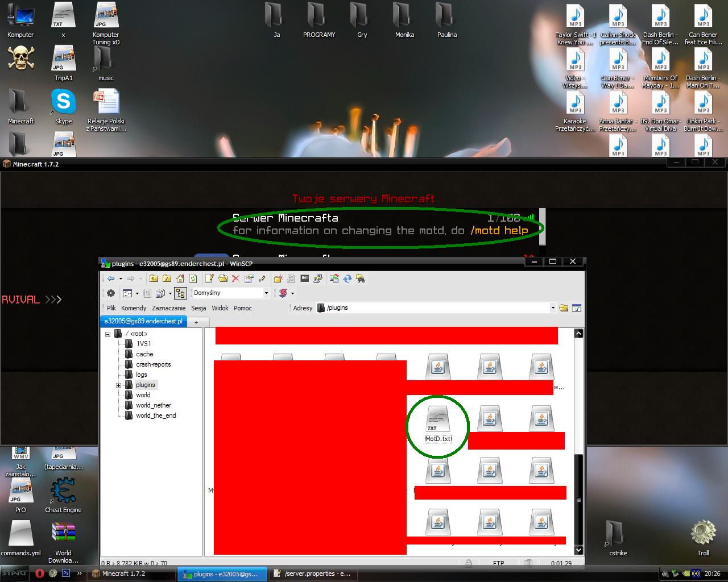This screenshot has height=582, width=728.
Task: Select the PROGRAMY desktop folder
Action: (319, 20)
